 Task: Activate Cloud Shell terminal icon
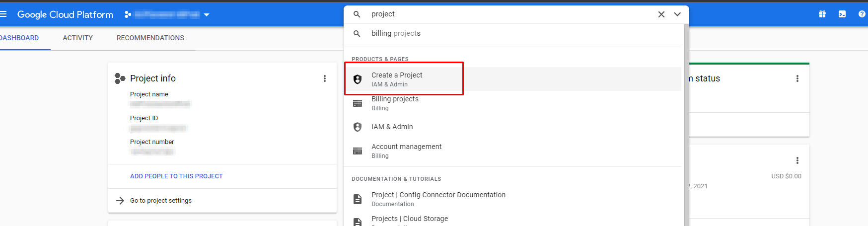pyautogui.click(x=842, y=14)
